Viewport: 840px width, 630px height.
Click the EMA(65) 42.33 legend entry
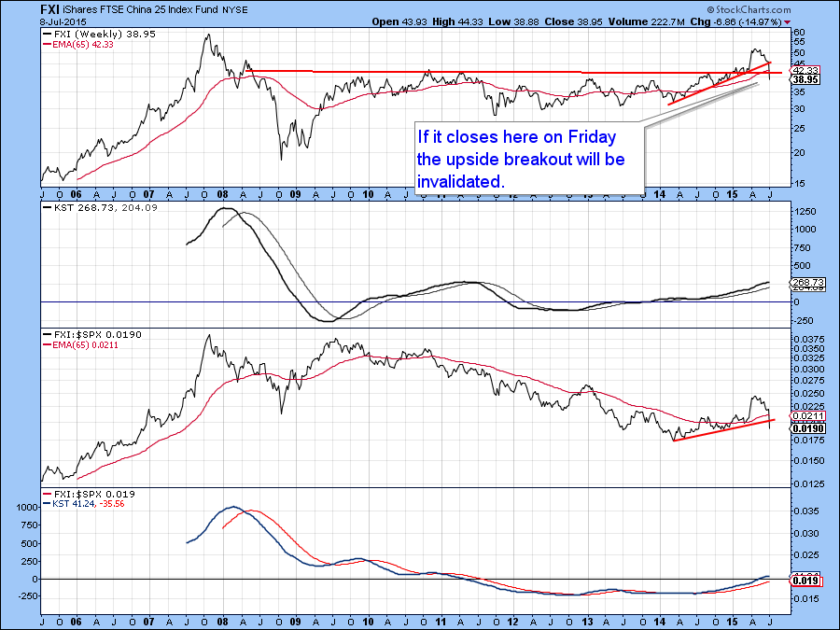point(78,45)
